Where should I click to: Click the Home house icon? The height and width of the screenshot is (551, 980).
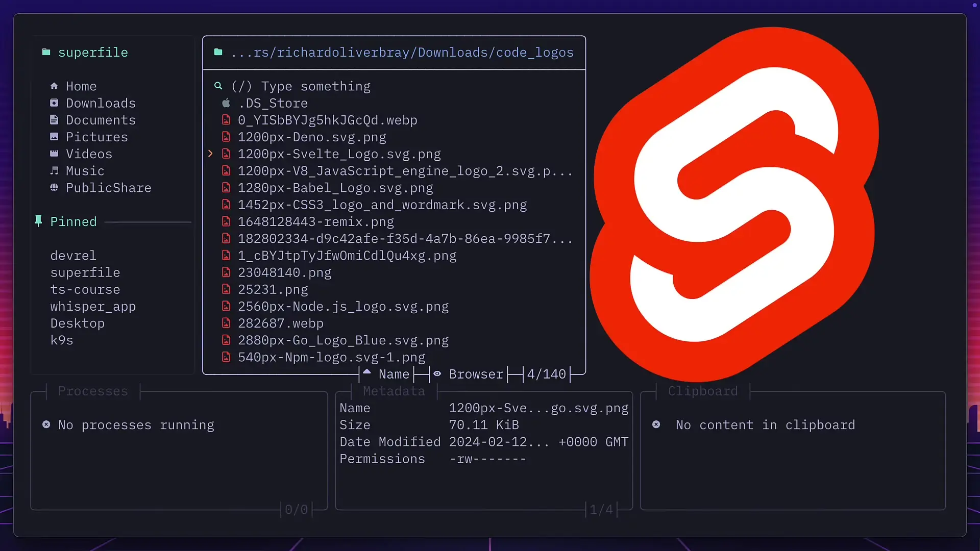(x=54, y=86)
